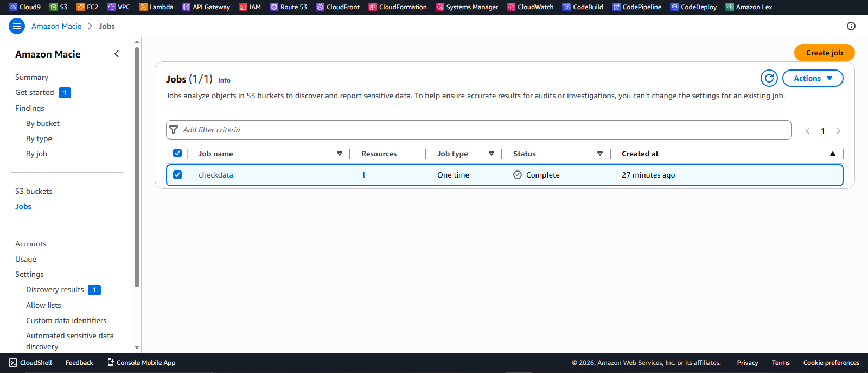Open the EC2 shortcut icon
The width and height of the screenshot is (868, 373).
(81, 7)
